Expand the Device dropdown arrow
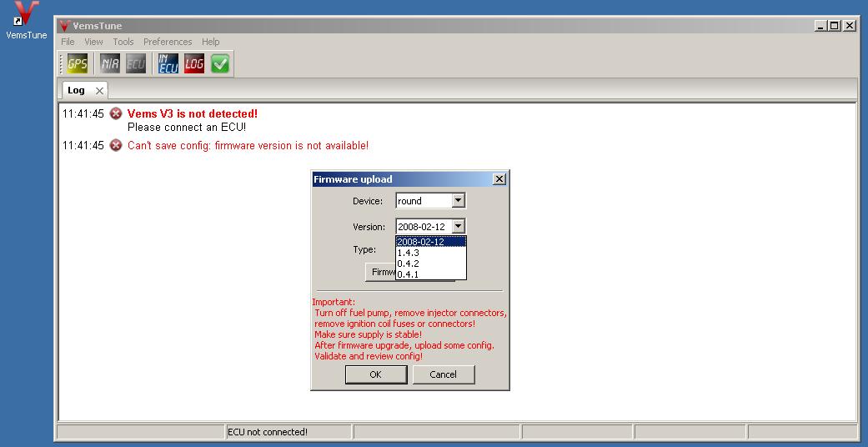Image resolution: width=868 pixels, height=447 pixels. (x=458, y=200)
